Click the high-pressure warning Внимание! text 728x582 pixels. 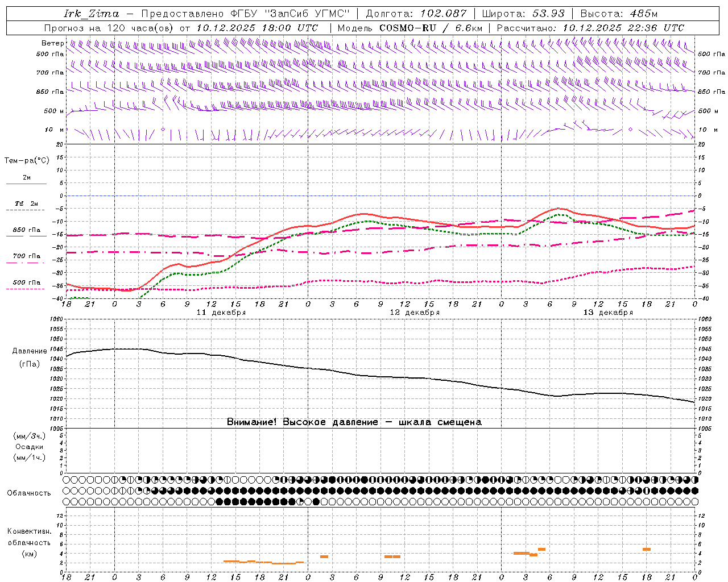pyautogui.click(x=354, y=422)
